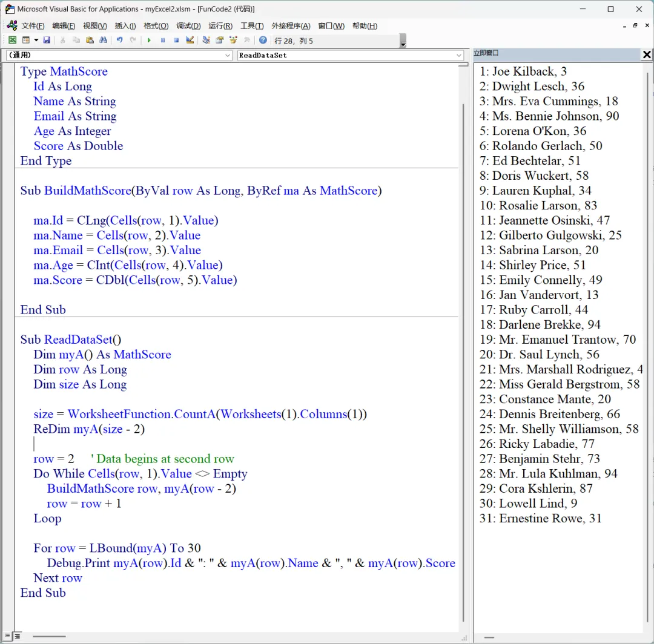Open the Insert UserForm dropdown arrow
The image size is (654, 644).
pos(36,40)
